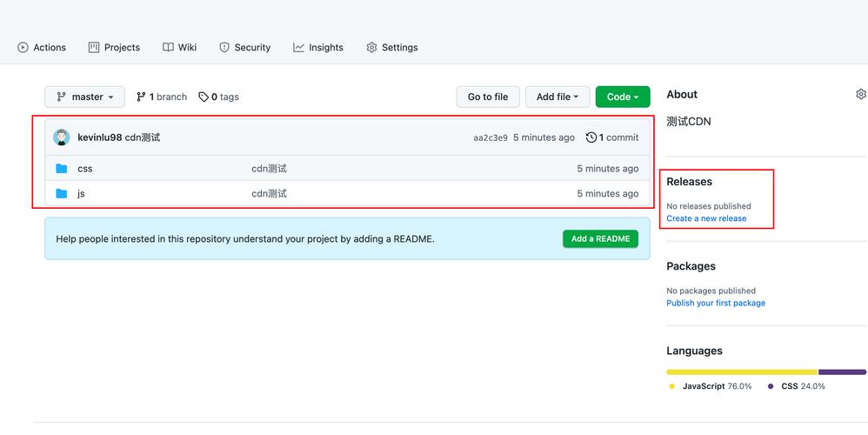868x435 pixels.
Task: Open cdn测试 commit message in js row
Action: [269, 194]
